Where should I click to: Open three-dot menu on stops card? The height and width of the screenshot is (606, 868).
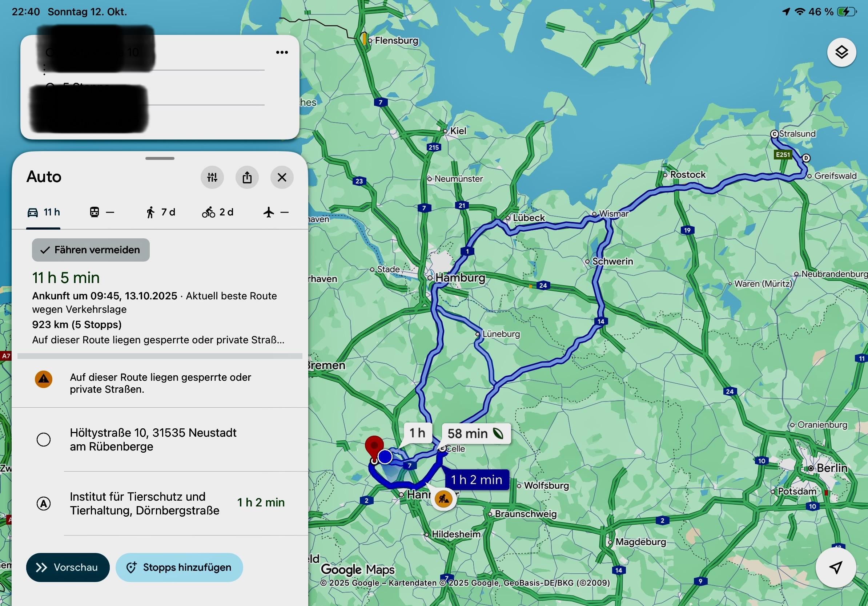click(282, 53)
